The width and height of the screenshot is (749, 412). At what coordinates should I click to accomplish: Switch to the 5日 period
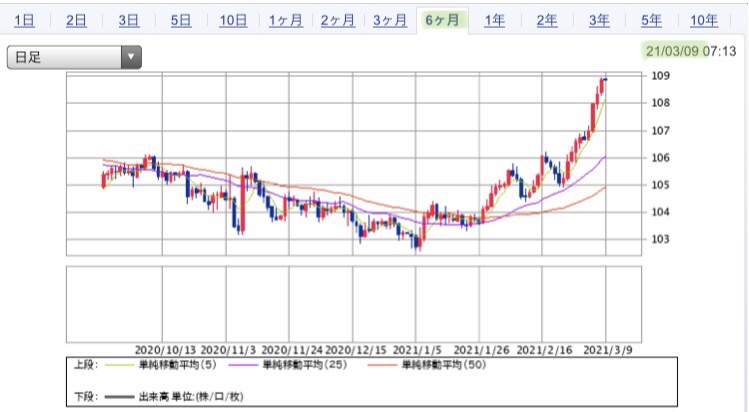click(181, 21)
